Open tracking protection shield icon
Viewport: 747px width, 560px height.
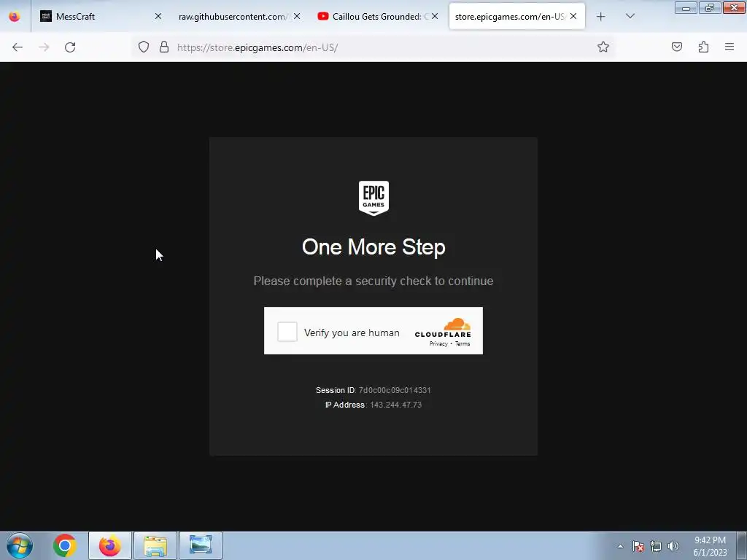coord(144,47)
